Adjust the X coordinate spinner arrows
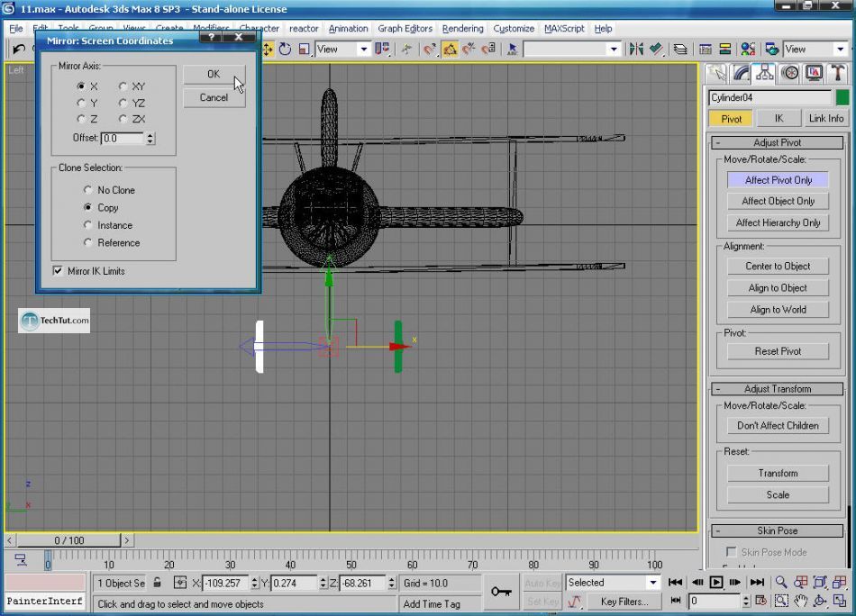Viewport: 856px width, 616px height. pos(254,583)
